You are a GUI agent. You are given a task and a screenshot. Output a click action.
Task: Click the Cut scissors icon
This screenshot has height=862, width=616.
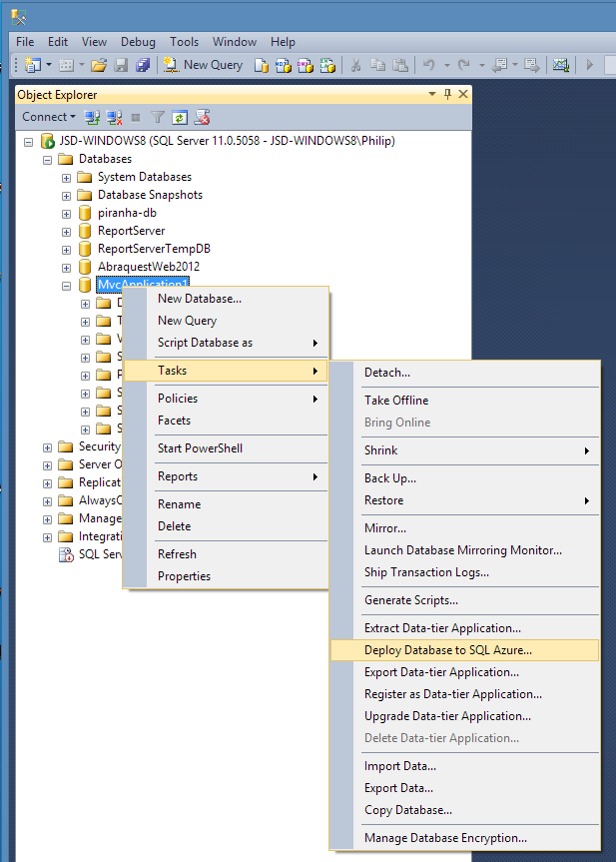click(x=355, y=65)
